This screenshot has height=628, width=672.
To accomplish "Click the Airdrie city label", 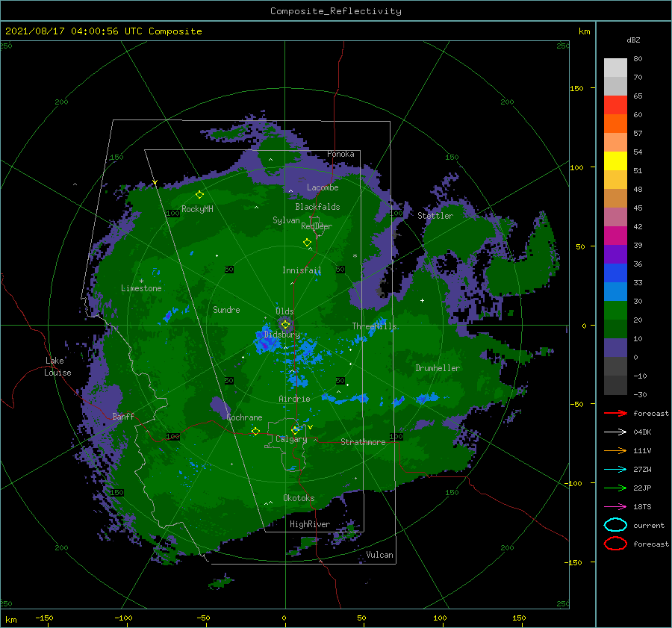I will coord(294,399).
